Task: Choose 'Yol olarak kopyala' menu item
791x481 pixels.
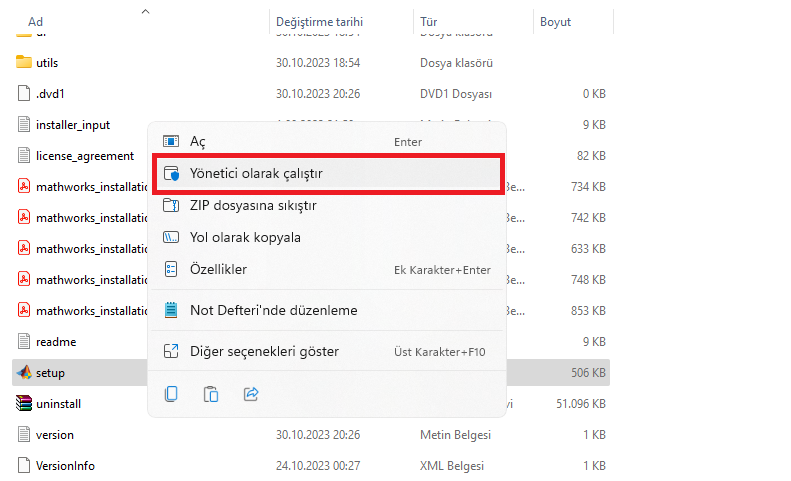Action: (245, 238)
